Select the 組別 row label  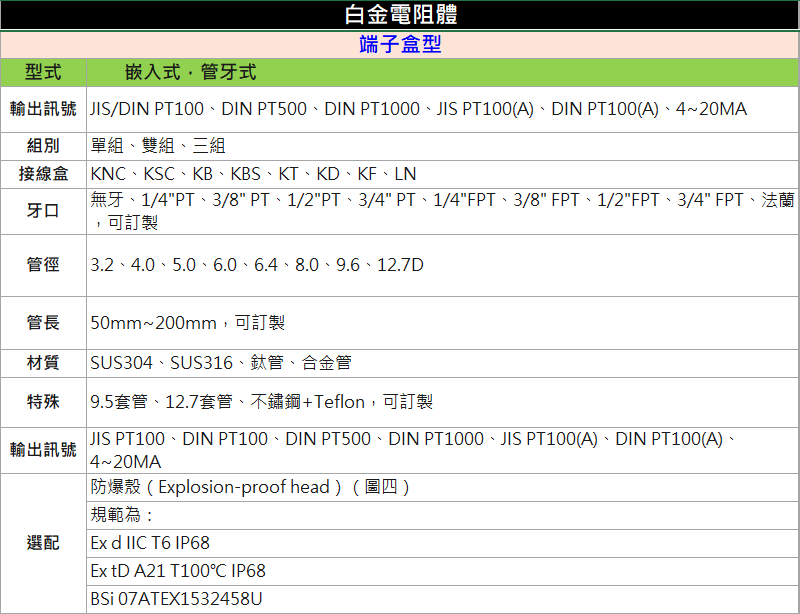tap(43, 145)
